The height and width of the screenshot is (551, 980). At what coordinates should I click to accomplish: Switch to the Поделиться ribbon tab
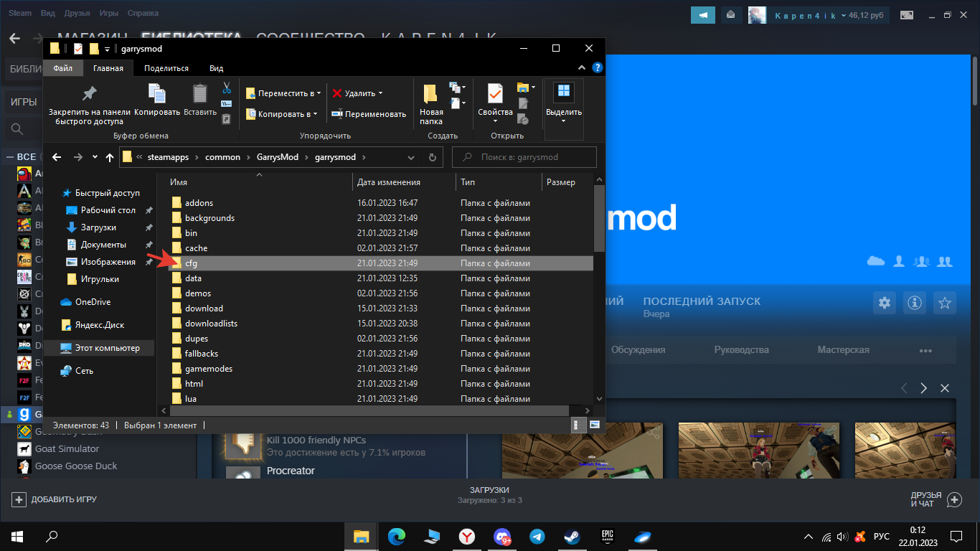pyautogui.click(x=166, y=68)
